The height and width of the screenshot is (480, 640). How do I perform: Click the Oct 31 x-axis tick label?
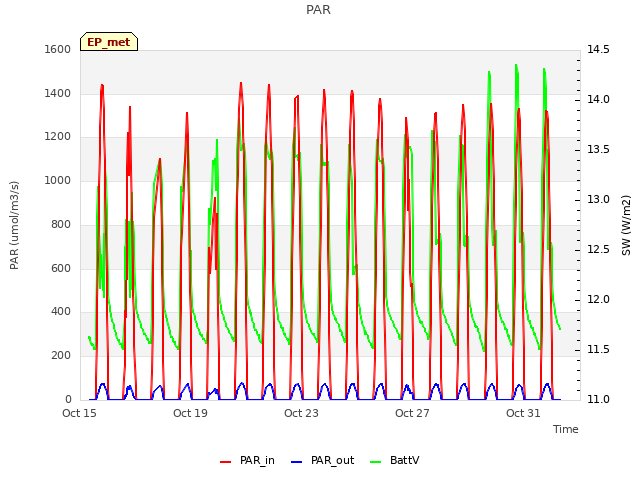click(523, 413)
